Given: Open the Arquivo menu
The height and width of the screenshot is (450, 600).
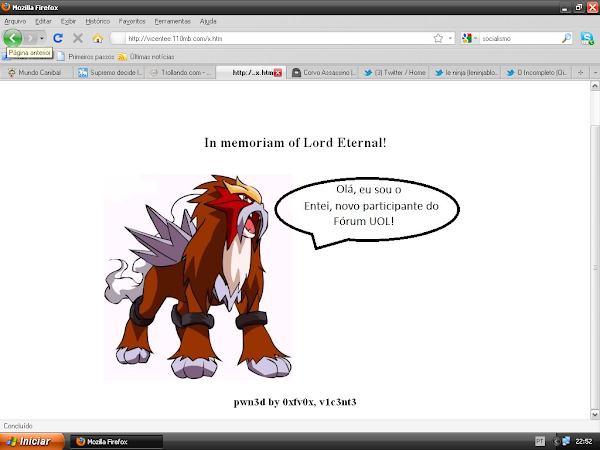Looking at the screenshot, I should tap(15, 21).
